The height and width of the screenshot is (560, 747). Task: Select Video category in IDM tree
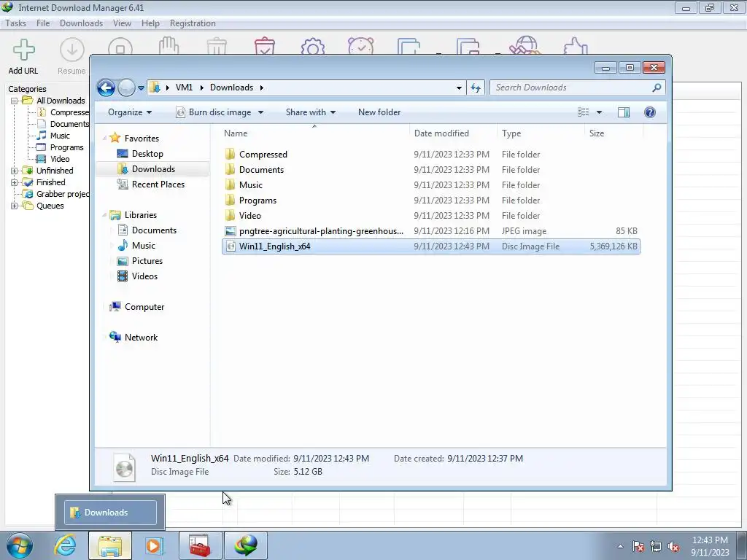tap(60, 159)
